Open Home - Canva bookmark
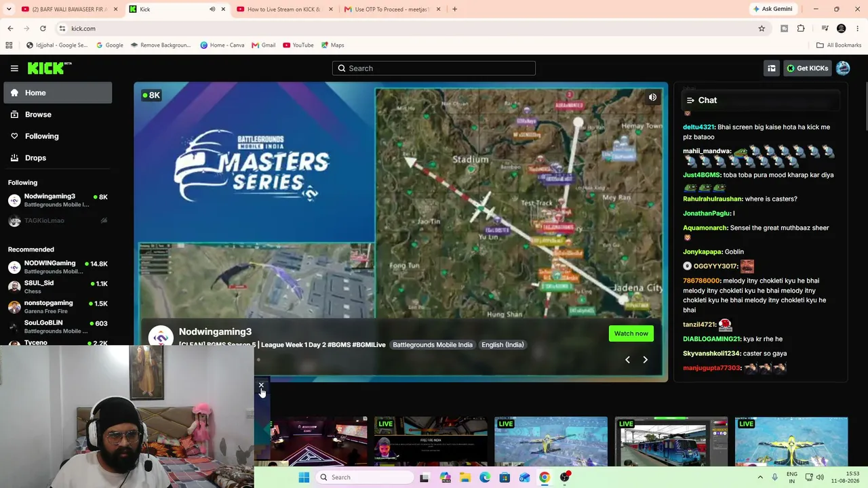 tap(222, 45)
